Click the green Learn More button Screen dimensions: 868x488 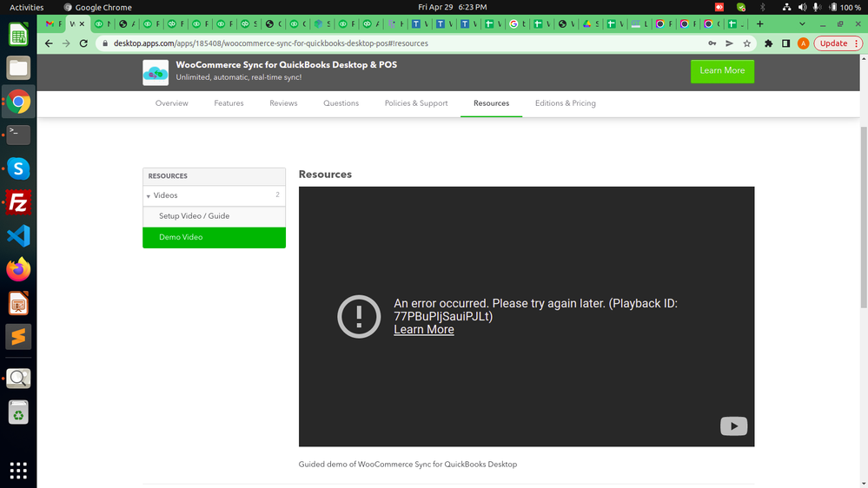(x=722, y=71)
